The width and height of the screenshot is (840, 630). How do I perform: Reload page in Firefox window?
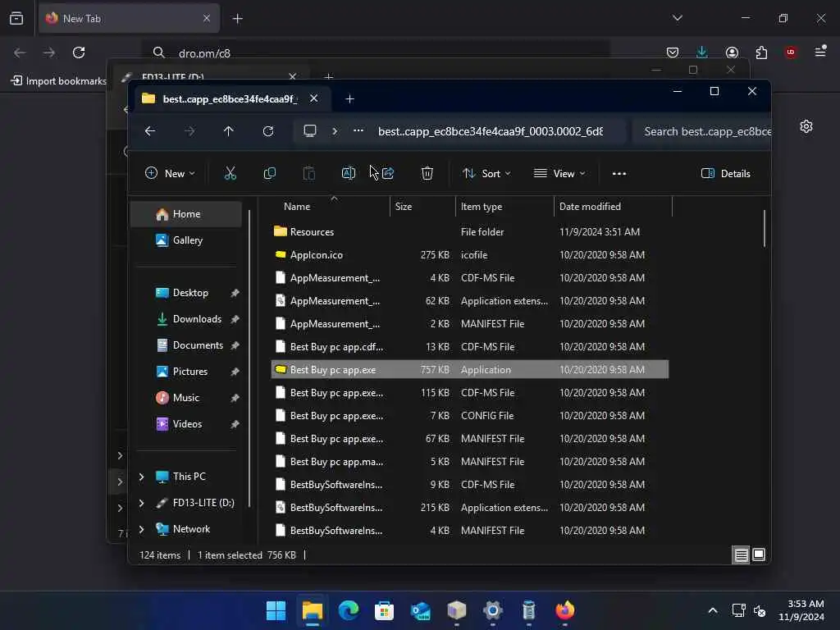[x=79, y=52]
